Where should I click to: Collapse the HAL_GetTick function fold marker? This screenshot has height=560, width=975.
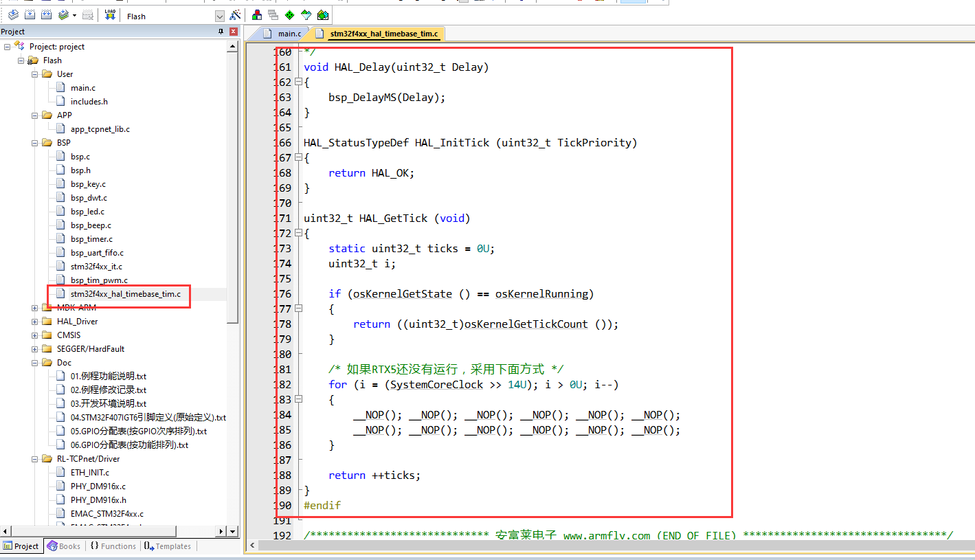click(299, 234)
